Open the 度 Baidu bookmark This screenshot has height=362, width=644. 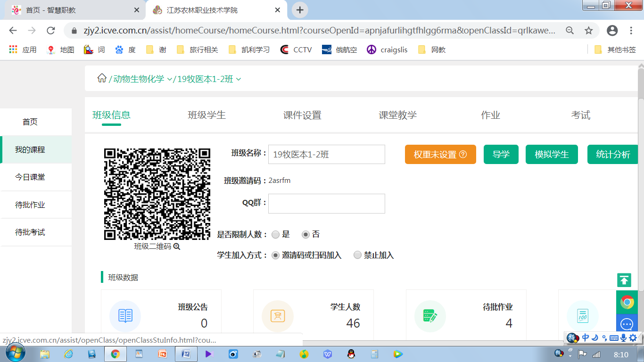tap(125, 49)
